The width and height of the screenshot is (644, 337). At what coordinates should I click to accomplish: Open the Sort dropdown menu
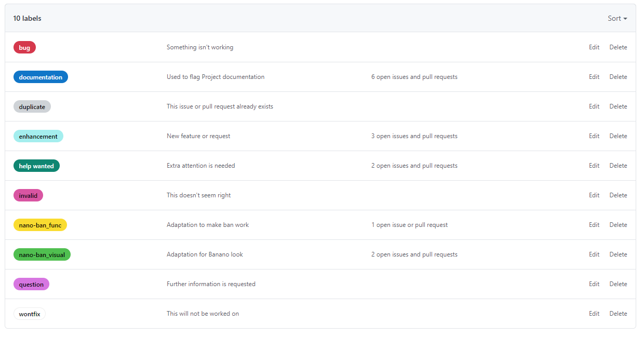click(617, 18)
